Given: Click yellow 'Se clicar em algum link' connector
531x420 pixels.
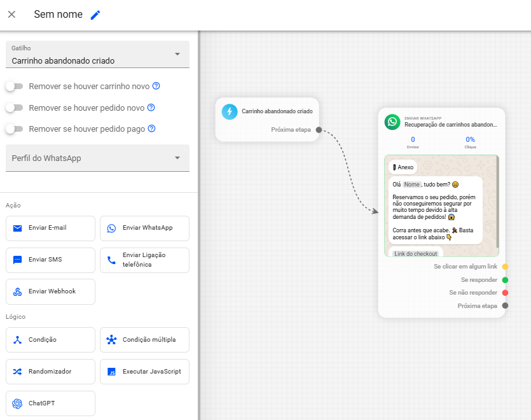Looking at the screenshot, I should click(505, 267).
